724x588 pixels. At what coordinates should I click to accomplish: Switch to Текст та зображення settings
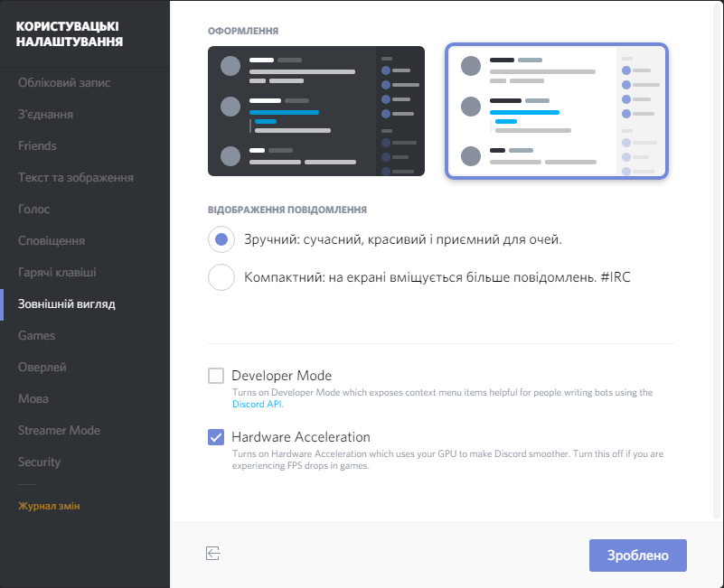coord(76,178)
